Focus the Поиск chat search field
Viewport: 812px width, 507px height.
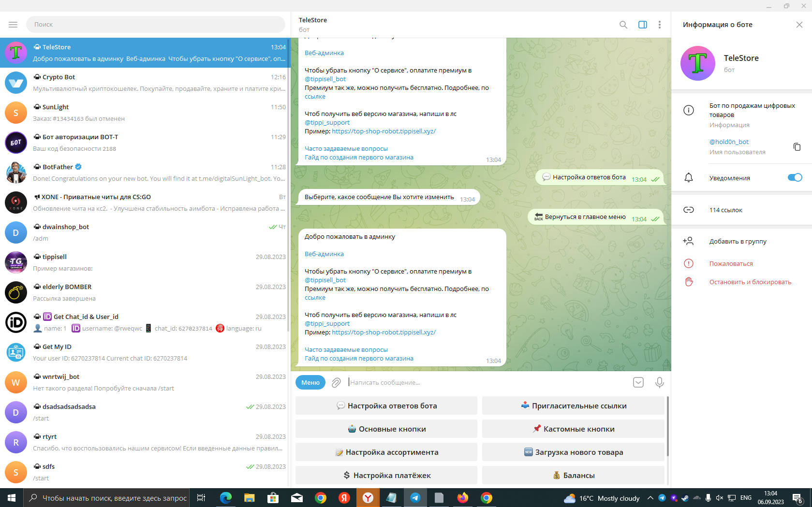(x=156, y=24)
